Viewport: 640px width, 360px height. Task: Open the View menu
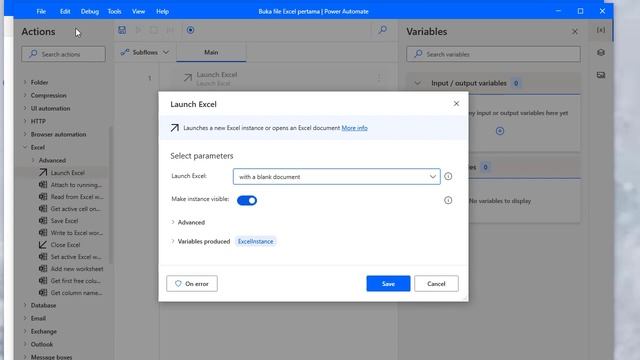[138, 11]
